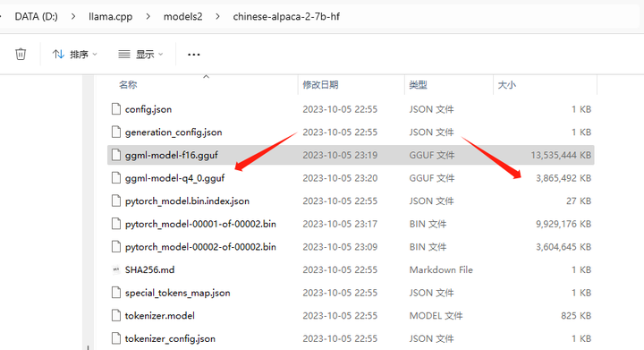
Task: Select pytorch_model-00002-of-00002.bin file icon
Action: point(116,247)
